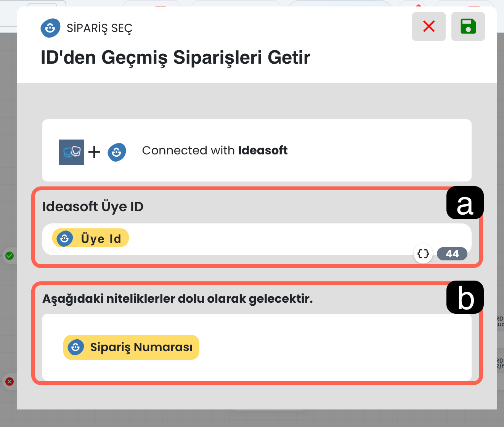Screen dimensions: 504x427
Task: Click the black annotation badge labeled a
Action: 465,203
